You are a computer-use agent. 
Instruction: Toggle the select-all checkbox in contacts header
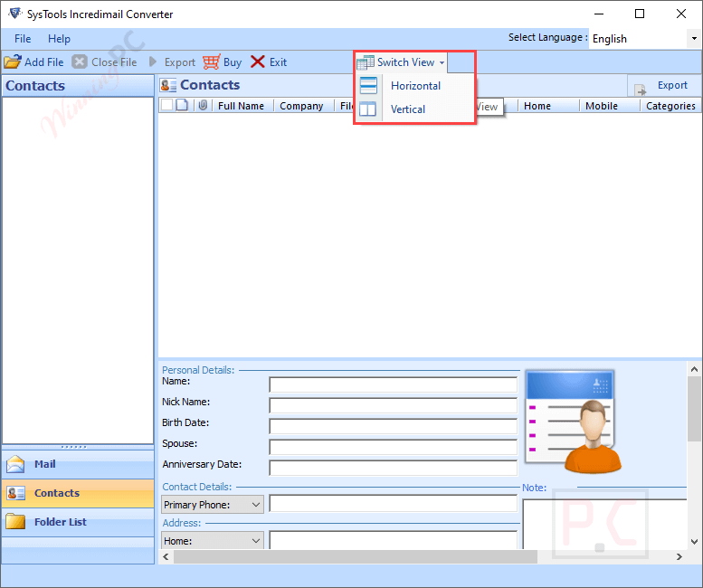166,105
